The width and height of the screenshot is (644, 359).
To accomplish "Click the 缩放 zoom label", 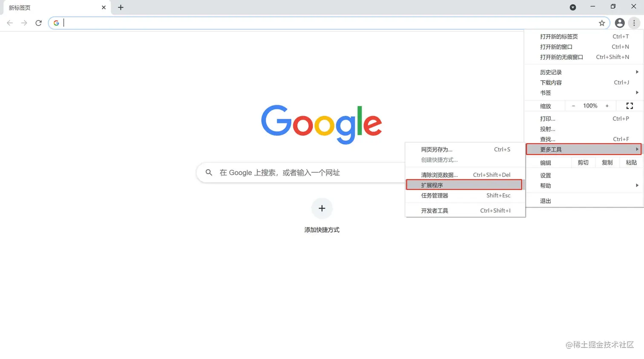I will click(x=546, y=106).
